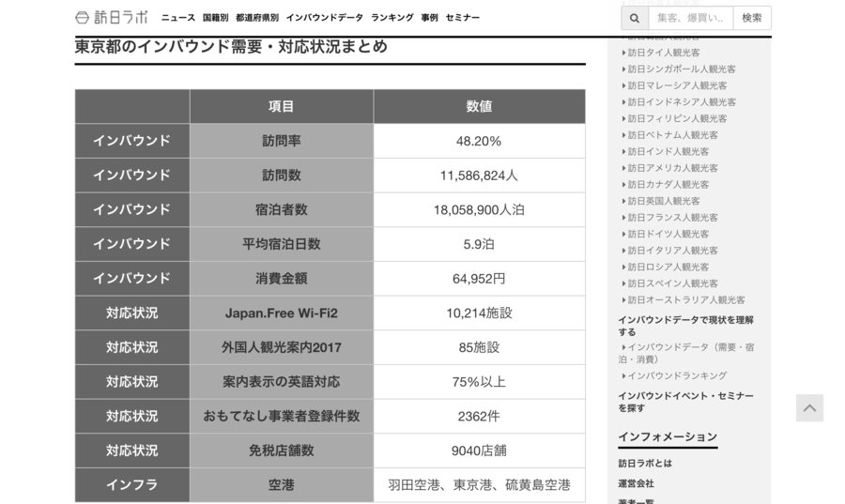Open the ランキング navigation item
845x504 pixels.
click(x=392, y=18)
